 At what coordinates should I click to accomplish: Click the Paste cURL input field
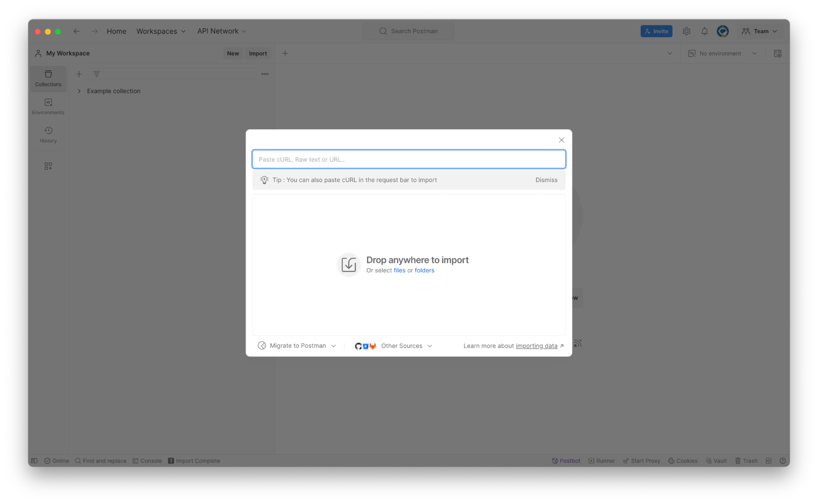408,160
